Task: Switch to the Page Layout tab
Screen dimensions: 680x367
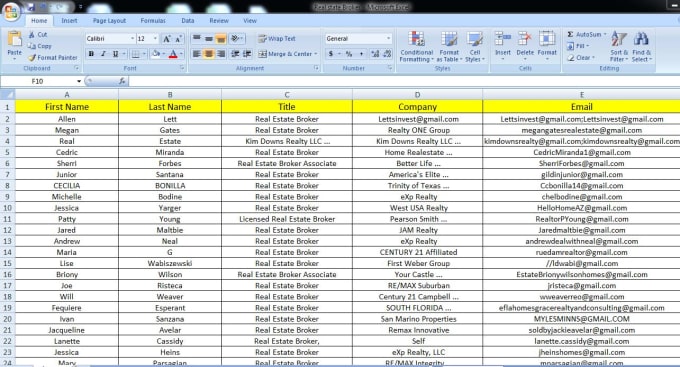Action: pyautogui.click(x=109, y=20)
